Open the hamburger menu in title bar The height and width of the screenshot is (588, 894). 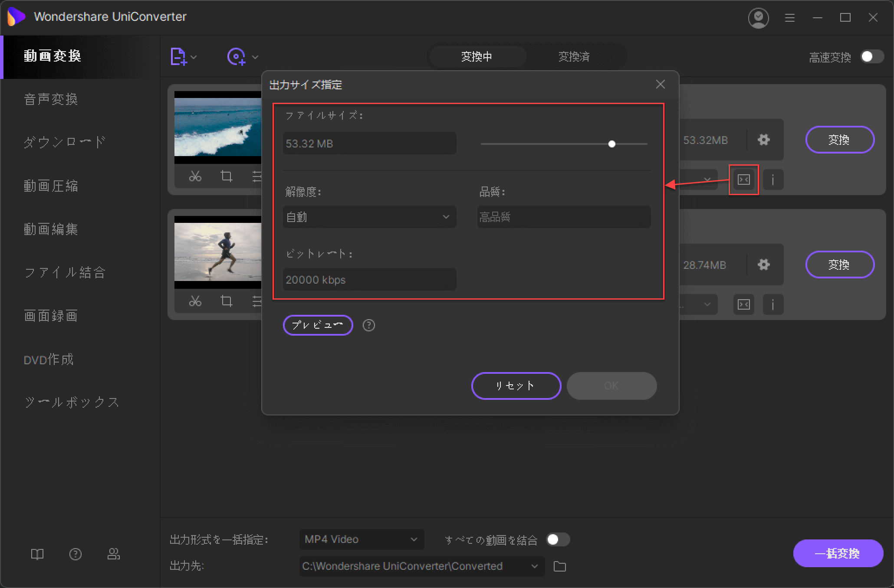[x=790, y=18]
